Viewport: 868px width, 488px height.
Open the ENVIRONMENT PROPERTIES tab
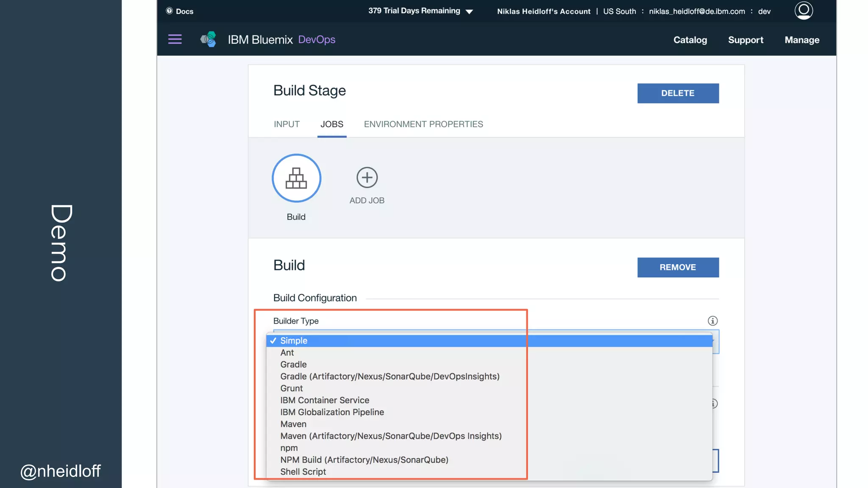tap(423, 124)
